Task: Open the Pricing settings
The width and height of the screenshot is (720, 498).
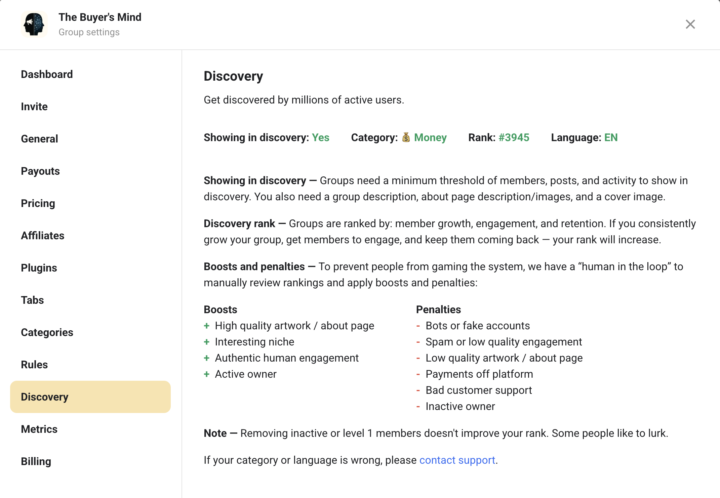Action: point(38,203)
